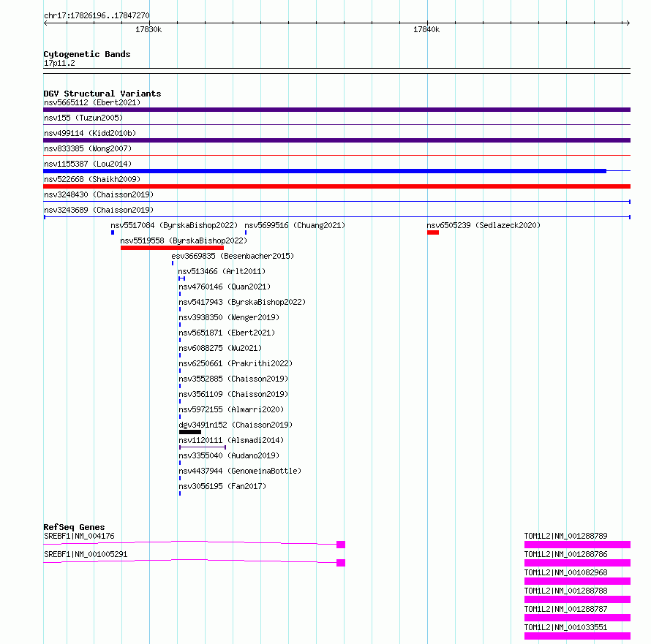This screenshot has width=651, height=644.
Task: Click the blue bar of nsv1155387
Action: point(325,171)
